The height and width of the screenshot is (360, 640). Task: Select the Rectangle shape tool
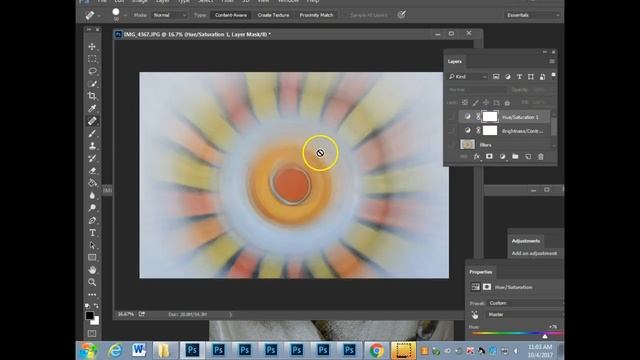92,258
